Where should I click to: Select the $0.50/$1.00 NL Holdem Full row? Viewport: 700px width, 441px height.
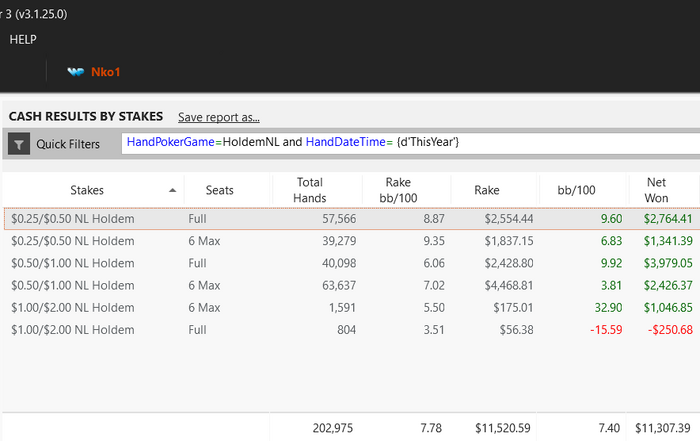[x=352, y=263]
